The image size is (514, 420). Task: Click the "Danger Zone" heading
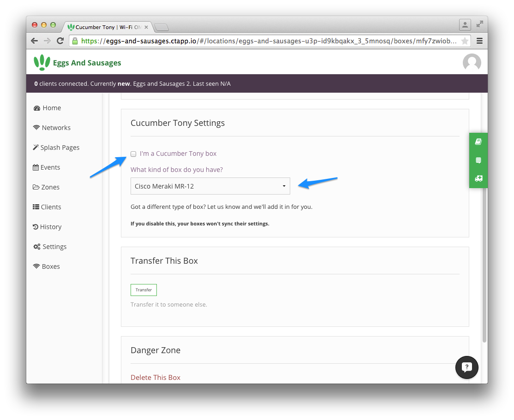tap(155, 350)
